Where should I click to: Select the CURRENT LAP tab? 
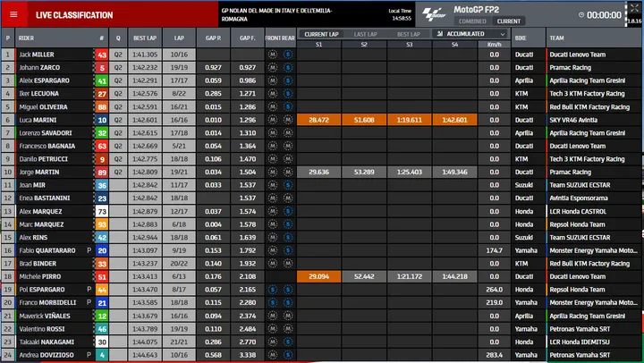(x=321, y=34)
